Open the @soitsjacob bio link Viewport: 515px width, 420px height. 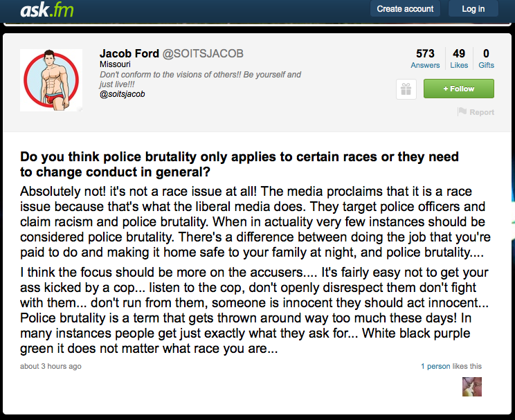coord(123,94)
